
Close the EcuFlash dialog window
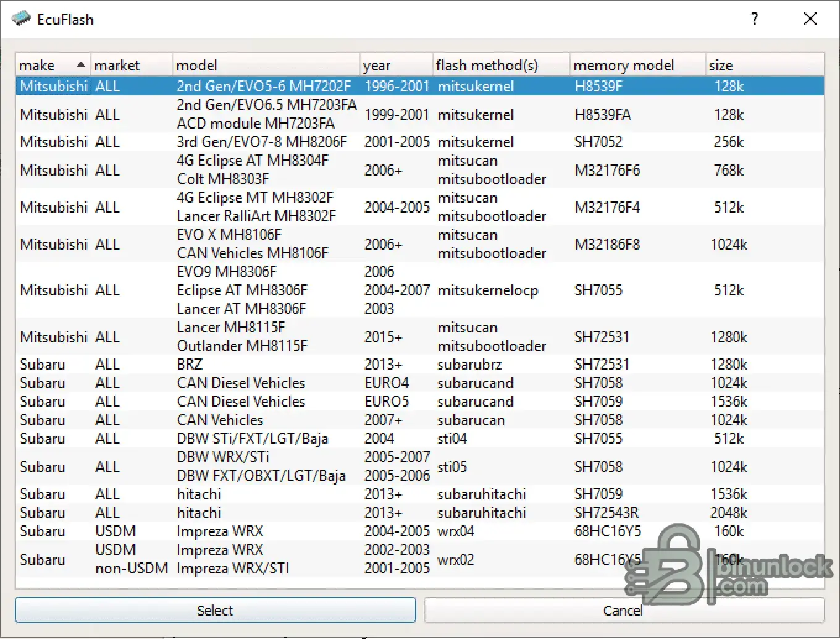pyautogui.click(x=810, y=19)
